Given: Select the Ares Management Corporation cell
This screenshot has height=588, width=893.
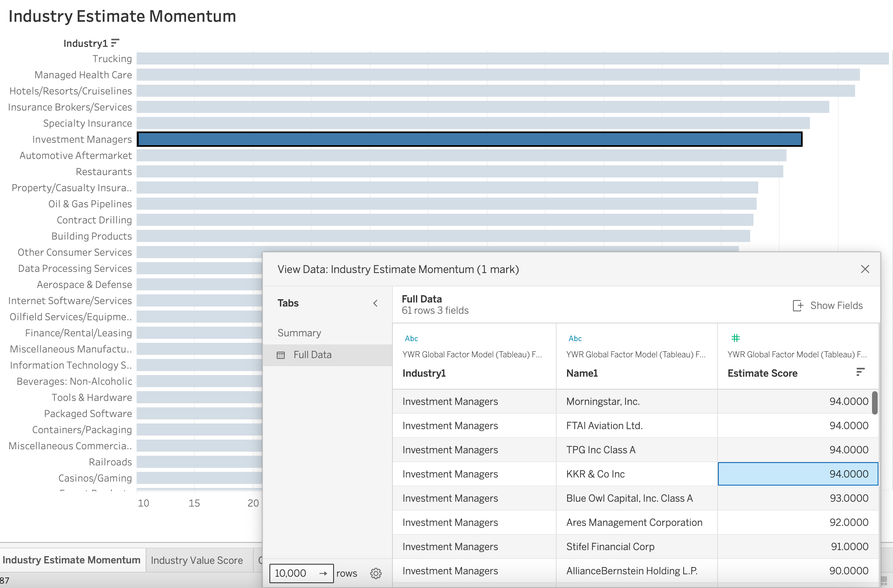Looking at the screenshot, I should click(x=636, y=523).
